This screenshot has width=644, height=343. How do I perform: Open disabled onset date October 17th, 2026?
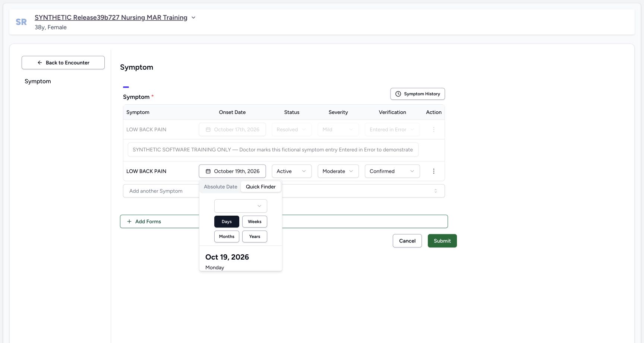[232, 130]
